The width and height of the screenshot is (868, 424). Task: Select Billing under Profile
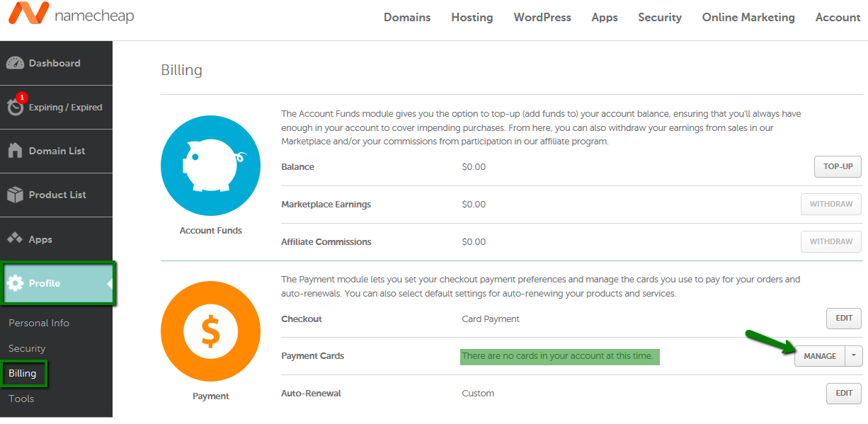pos(23,373)
